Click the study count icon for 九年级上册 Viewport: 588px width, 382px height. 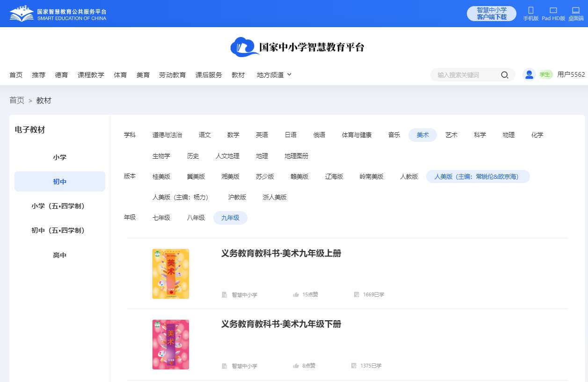[x=356, y=294]
